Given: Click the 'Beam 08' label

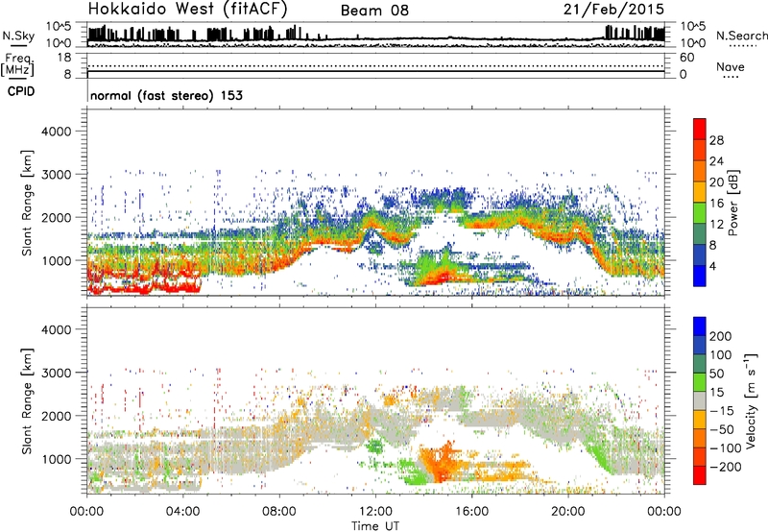Looking at the screenshot, I should 374,11.
